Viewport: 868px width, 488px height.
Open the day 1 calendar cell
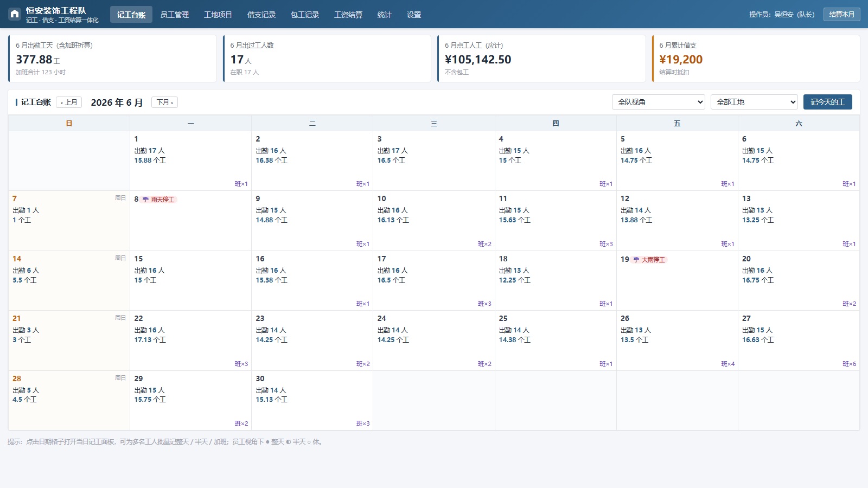(x=191, y=160)
